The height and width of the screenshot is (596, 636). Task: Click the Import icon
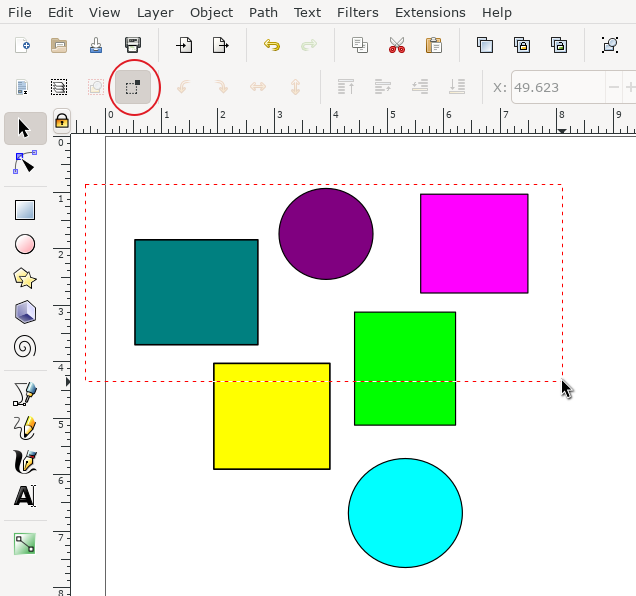click(x=184, y=45)
